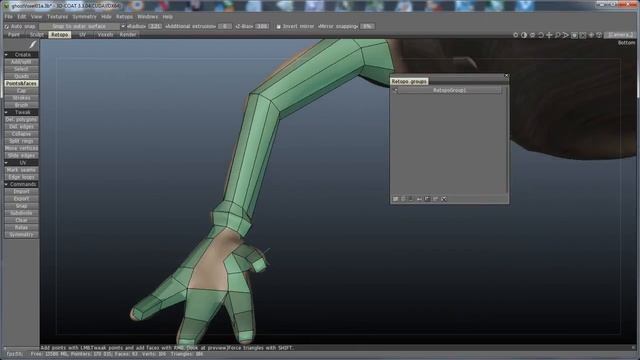Viewport: 640px width, 360px height.
Task: Collapse the Commands section arrow
Action: click(x=6, y=184)
